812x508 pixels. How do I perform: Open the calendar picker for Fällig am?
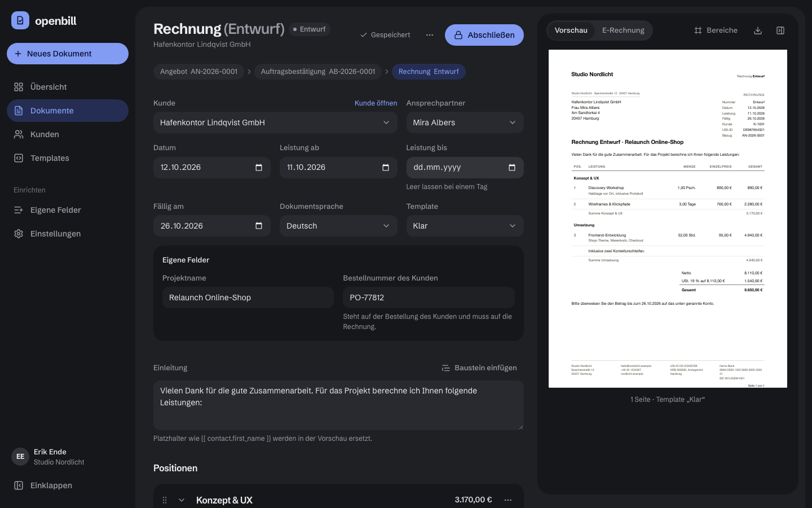coord(259,226)
